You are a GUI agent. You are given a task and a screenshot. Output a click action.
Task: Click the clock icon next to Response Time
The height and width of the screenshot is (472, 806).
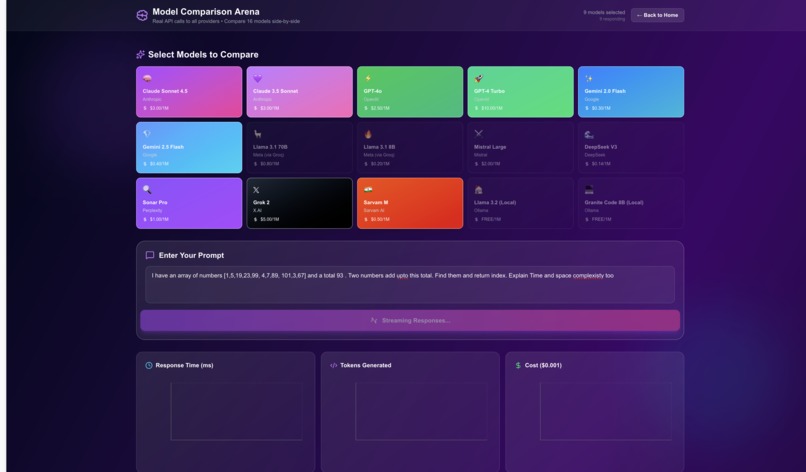click(x=149, y=366)
